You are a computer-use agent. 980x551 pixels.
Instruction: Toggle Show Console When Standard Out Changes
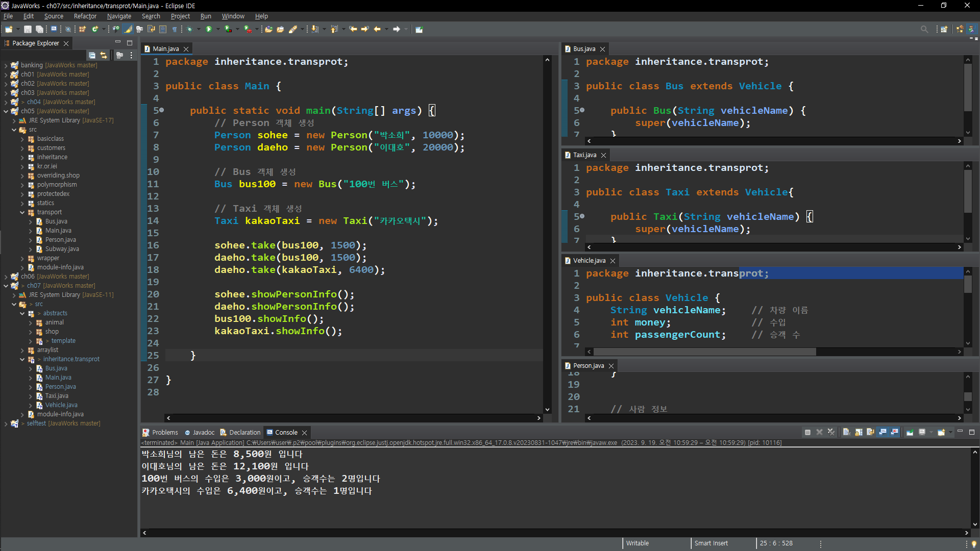click(x=883, y=432)
